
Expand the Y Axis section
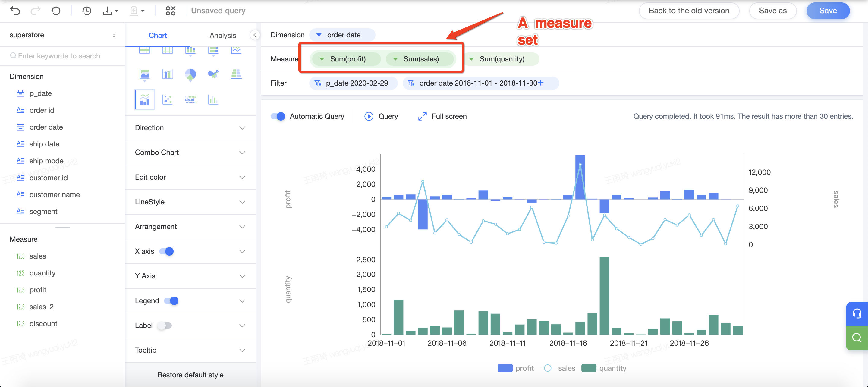point(190,276)
